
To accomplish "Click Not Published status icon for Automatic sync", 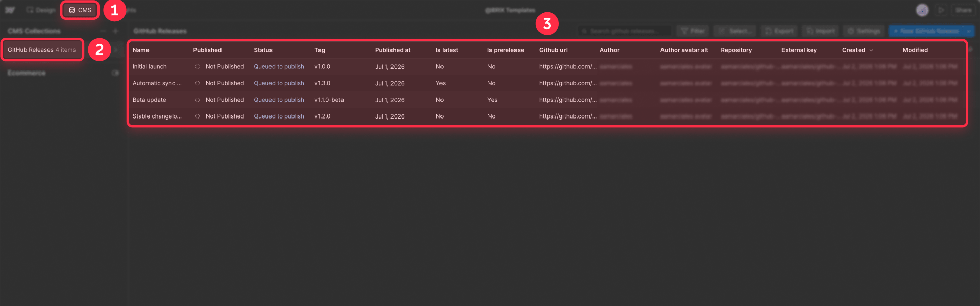I will [197, 83].
